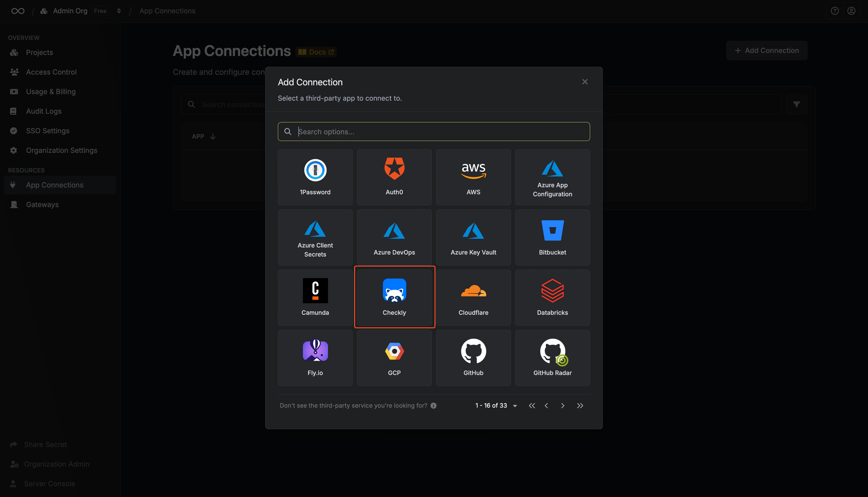Click the Infisical infinity logo
The width and height of the screenshot is (868, 497).
pos(18,11)
